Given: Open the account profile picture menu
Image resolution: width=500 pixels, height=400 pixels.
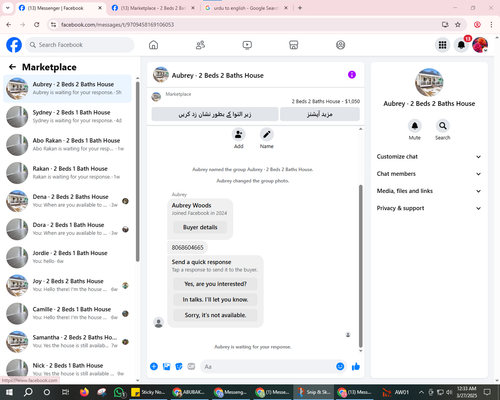Looking at the screenshot, I should click(480, 45).
